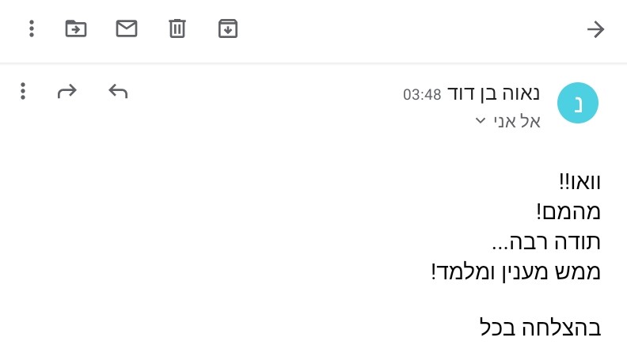Tap the line ממש מענין ומלמד!

(x=516, y=272)
